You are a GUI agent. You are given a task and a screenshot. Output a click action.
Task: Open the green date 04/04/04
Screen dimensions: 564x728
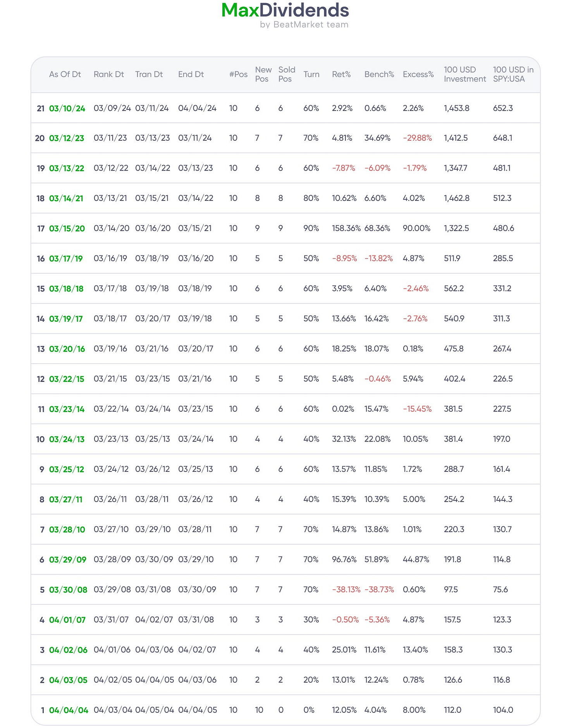69,710
